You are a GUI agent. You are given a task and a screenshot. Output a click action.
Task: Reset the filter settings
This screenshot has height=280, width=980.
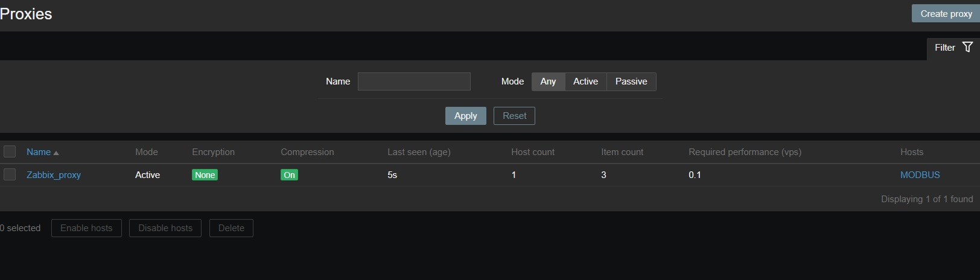tap(514, 116)
